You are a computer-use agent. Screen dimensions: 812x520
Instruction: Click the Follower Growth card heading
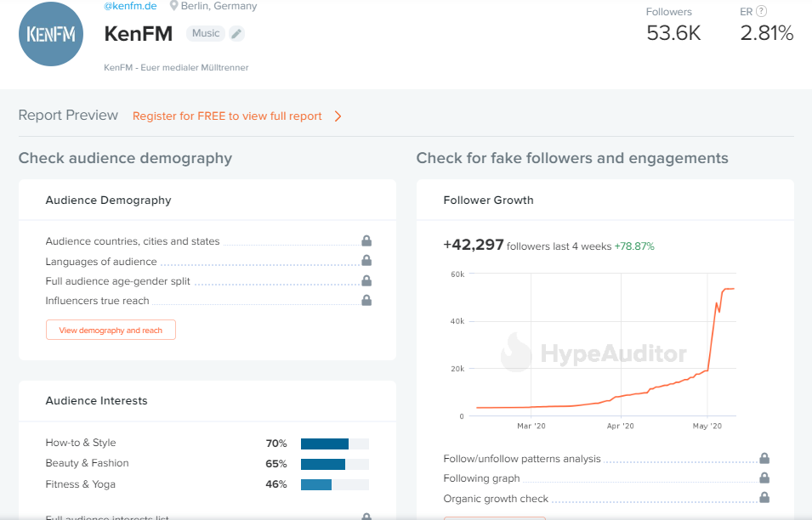(488, 201)
